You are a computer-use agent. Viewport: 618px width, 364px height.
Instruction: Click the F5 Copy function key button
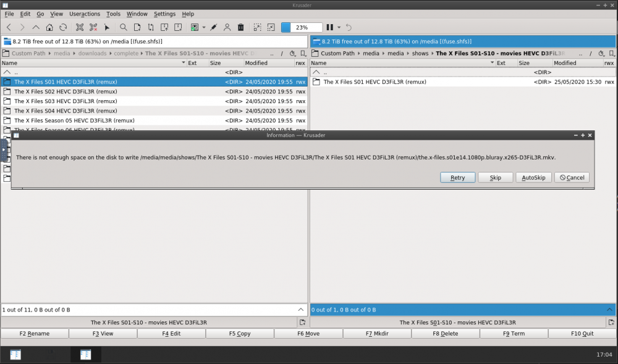(x=240, y=334)
